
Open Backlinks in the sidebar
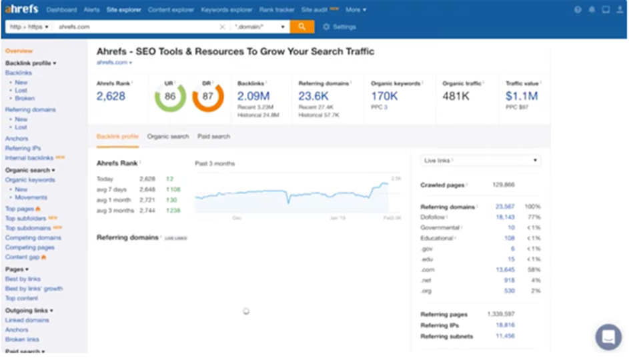pyautogui.click(x=19, y=73)
